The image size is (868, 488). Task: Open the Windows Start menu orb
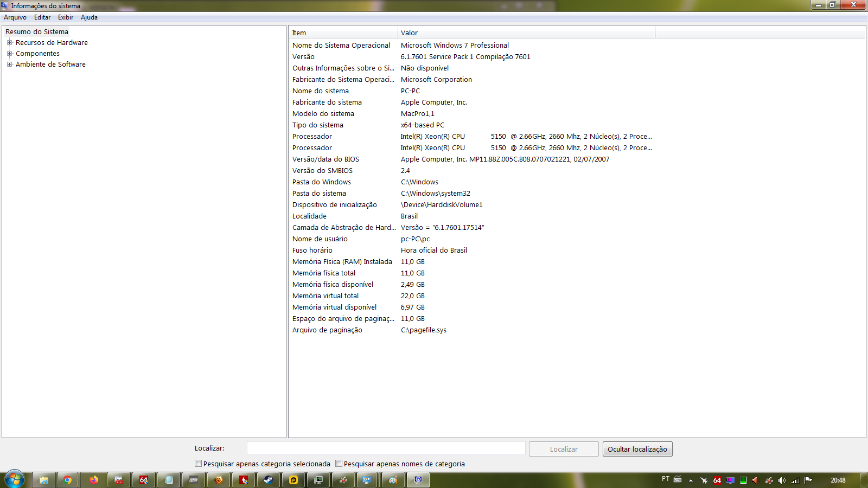tap(14, 479)
